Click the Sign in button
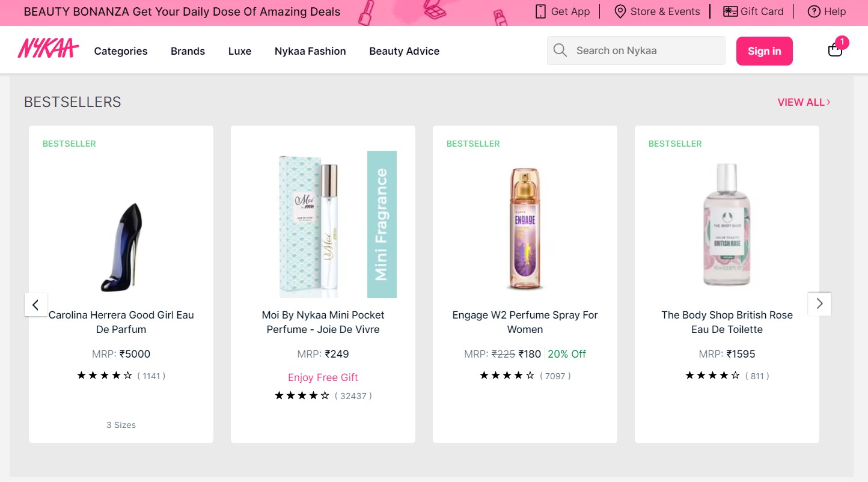The width and height of the screenshot is (868, 482). coord(765,51)
